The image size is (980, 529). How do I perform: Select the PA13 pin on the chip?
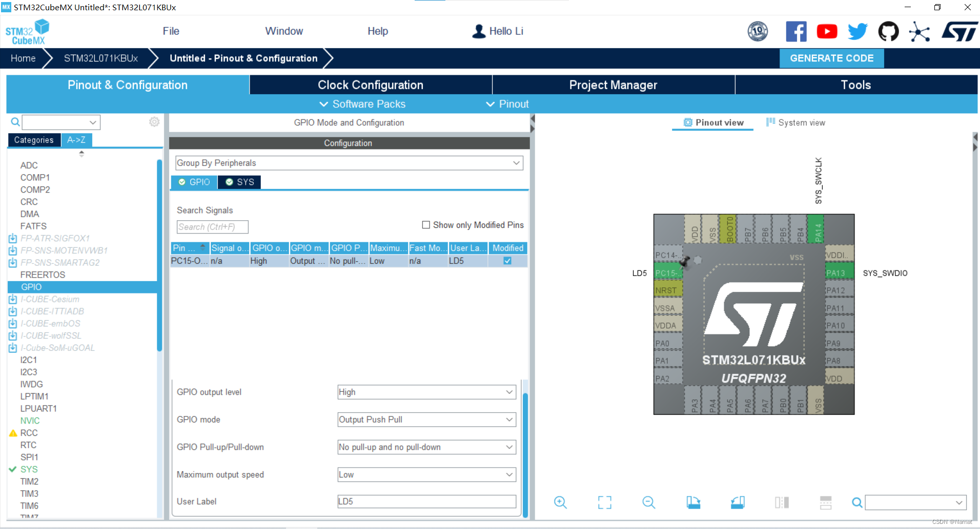pos(839,273)
